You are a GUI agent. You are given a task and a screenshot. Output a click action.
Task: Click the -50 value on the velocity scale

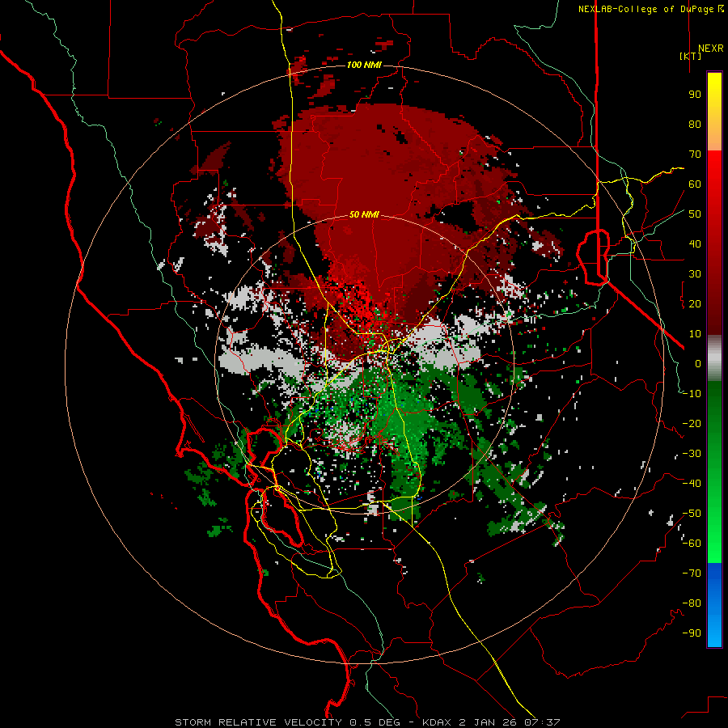pyautogui.click(x=692, y=514)
